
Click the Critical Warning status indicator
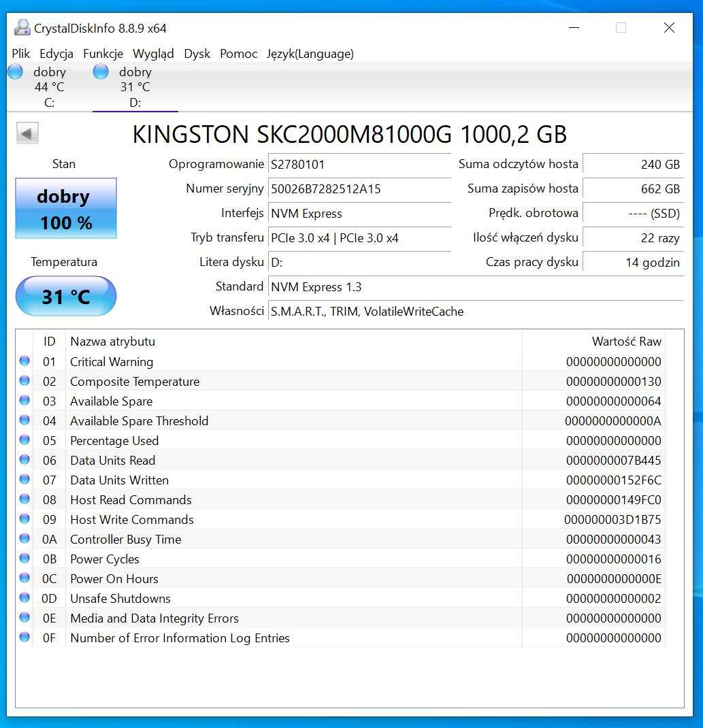tap(25, 361)
